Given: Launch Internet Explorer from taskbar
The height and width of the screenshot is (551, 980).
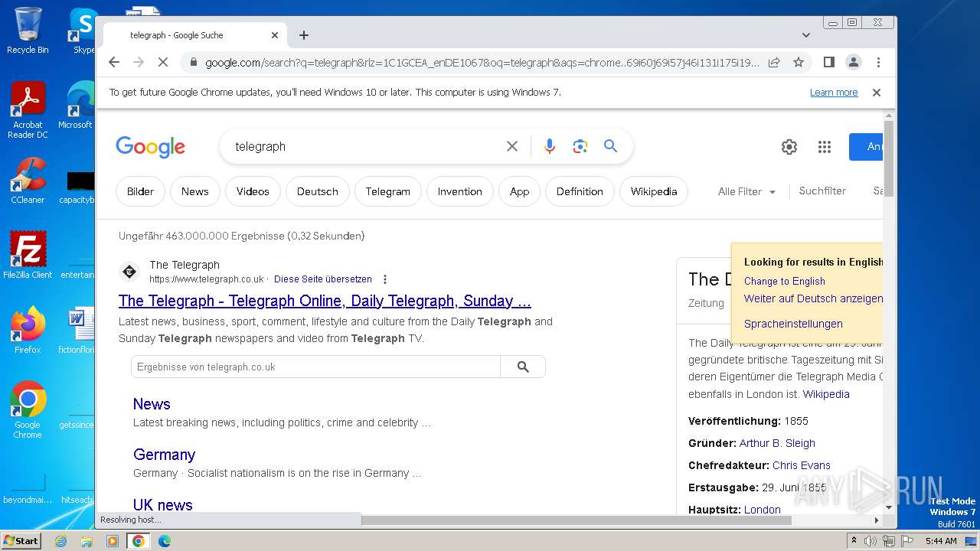Looking at the screenshot, I should click(60, 541).
